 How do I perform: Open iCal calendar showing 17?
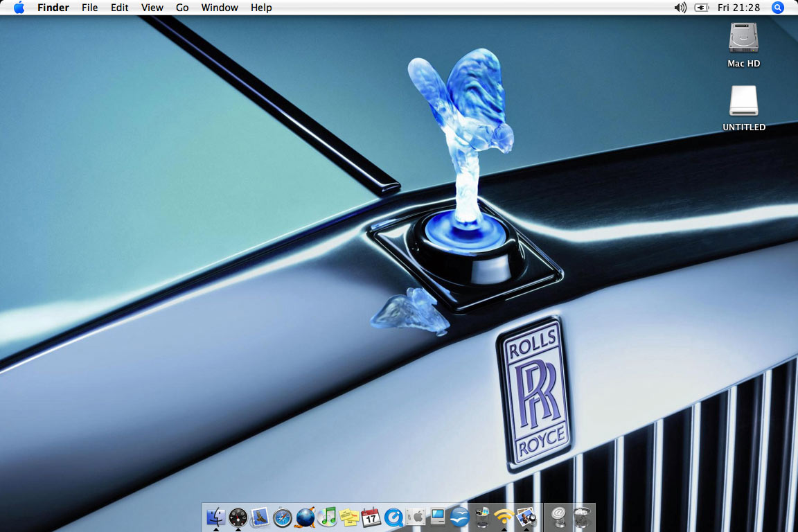(371, 517)
